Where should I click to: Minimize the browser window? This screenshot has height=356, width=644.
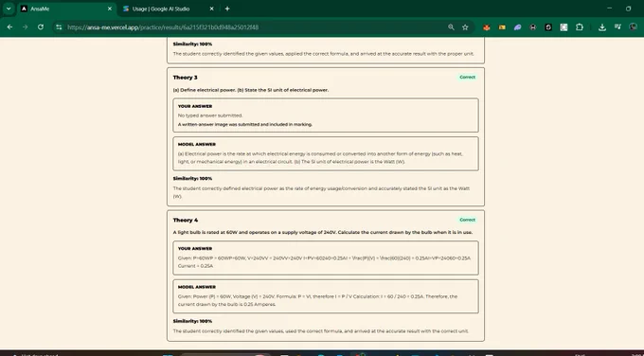610,9
